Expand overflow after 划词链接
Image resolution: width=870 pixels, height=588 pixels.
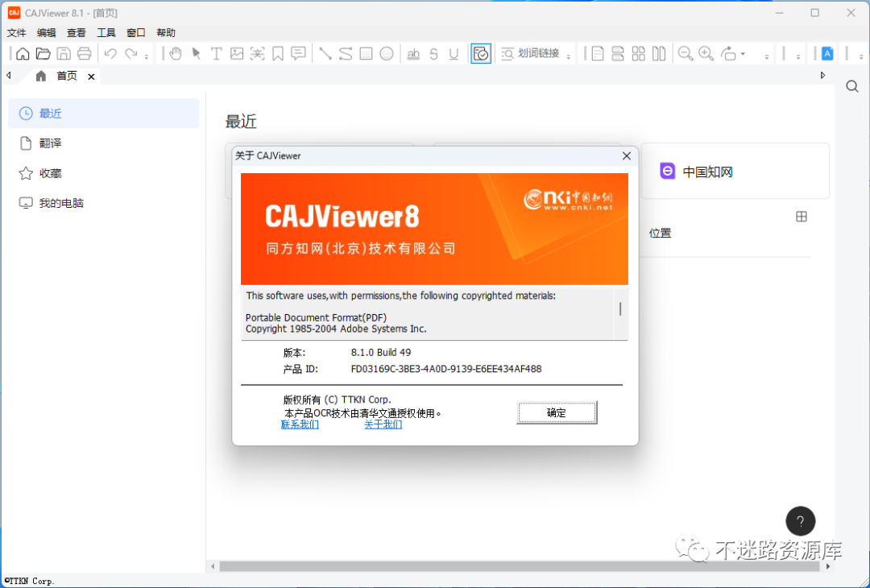pos(569,56)
